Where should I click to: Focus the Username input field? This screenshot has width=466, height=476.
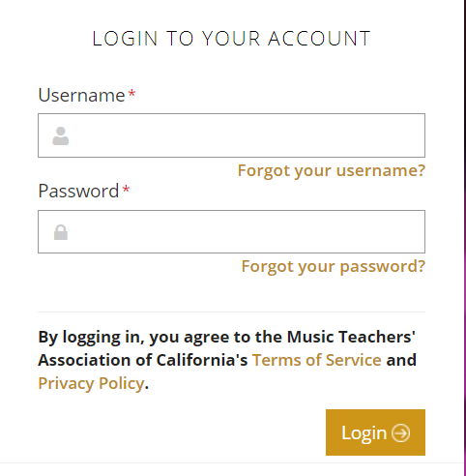coord(231,135)
